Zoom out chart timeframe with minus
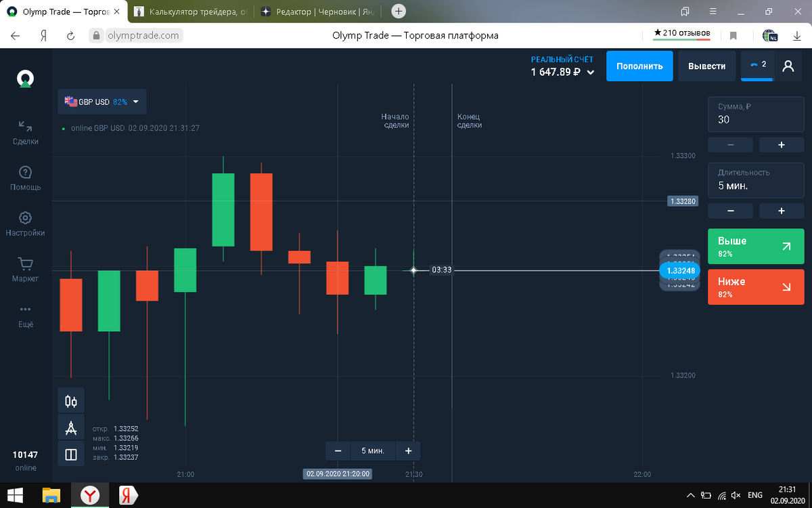 point(338,451)
